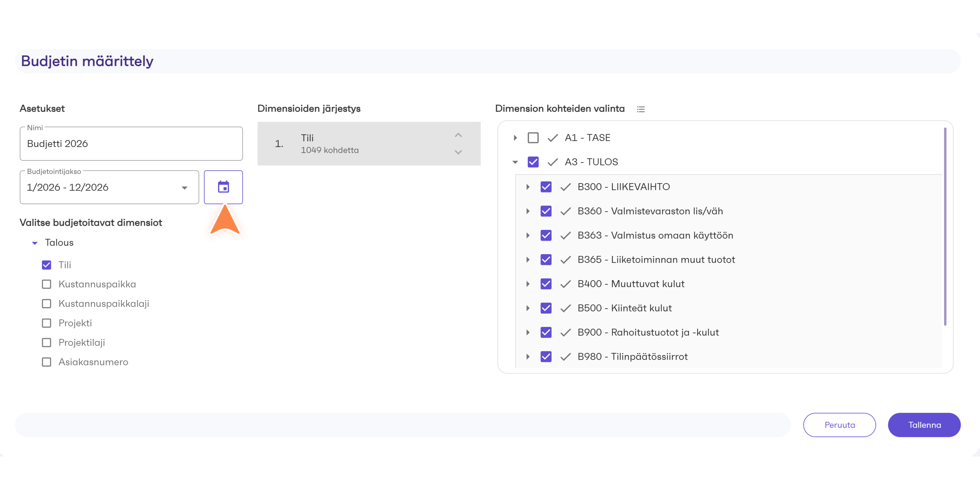The image size is (980, 490).
Task: Click checkmark icon beside B363 - Valmistus omaan käyttöön
Action: point(566,236)
